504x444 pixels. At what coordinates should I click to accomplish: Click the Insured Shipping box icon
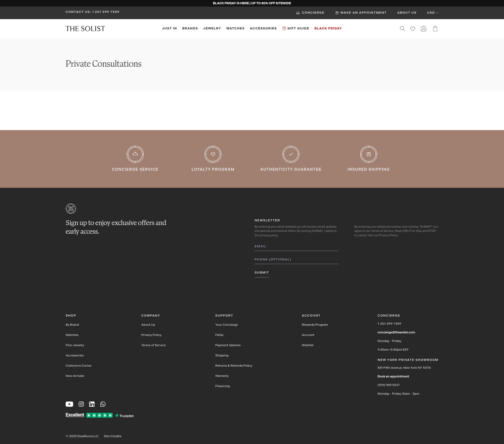369,154
